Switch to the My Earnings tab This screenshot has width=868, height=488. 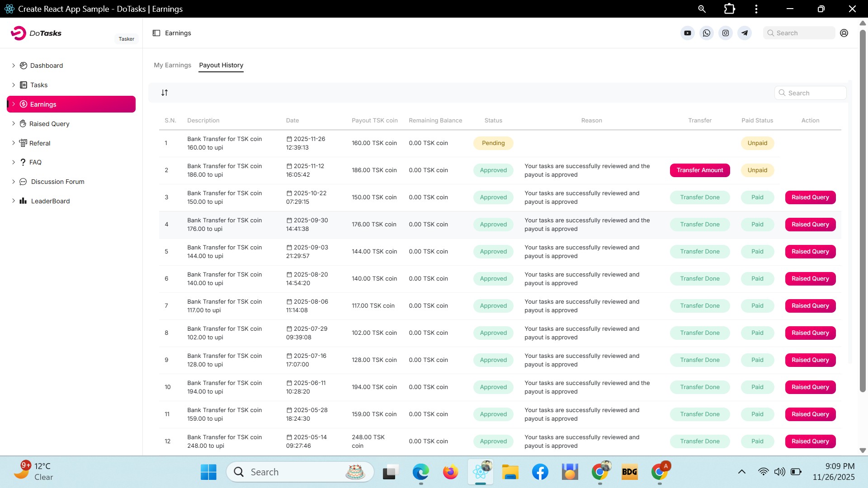(x=172, y=65)
